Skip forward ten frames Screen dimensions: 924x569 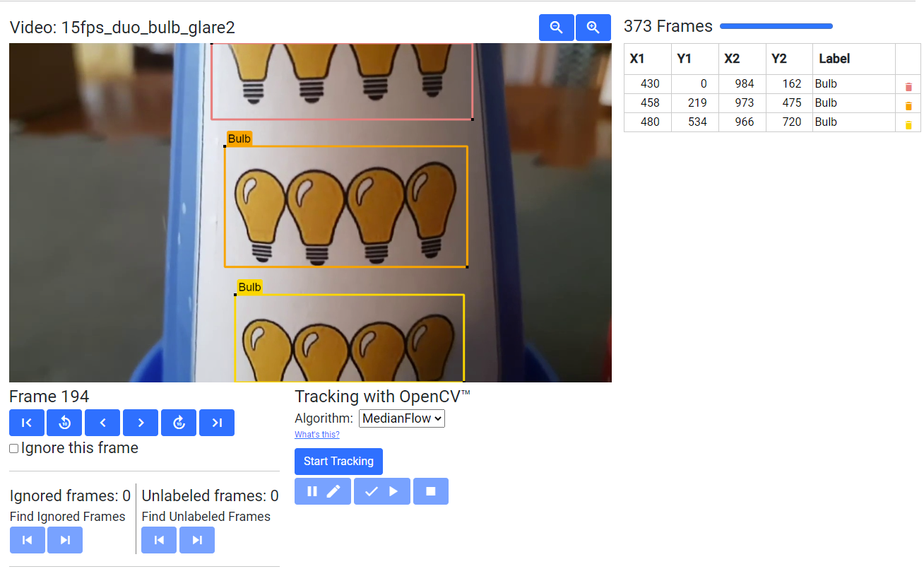tap(179, 423)
